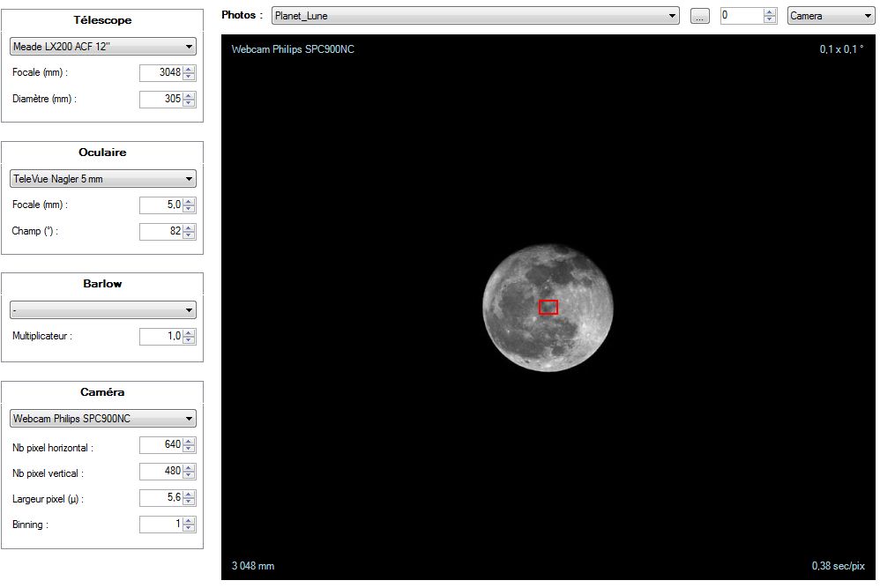This screenshot has height=588, width=880.
Task: Decrease the Nb pixel vertical value
Action: (x=189, y=475)
